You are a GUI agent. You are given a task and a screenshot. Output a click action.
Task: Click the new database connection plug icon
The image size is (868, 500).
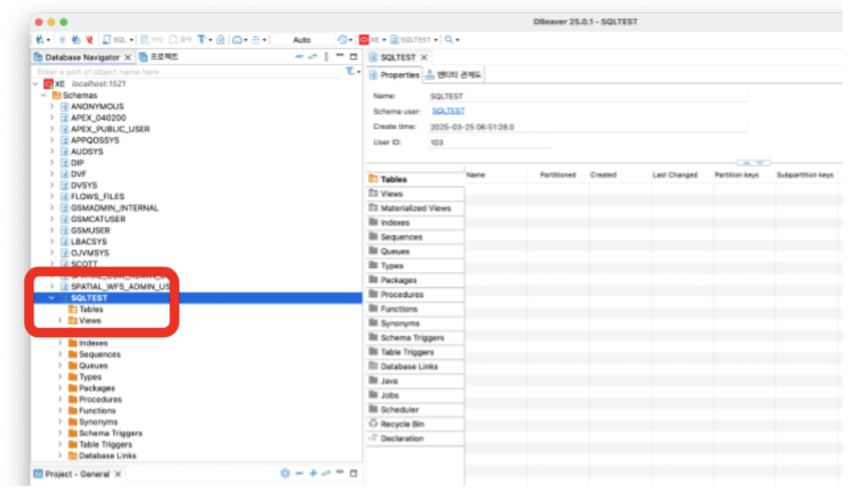pos(39,40)
